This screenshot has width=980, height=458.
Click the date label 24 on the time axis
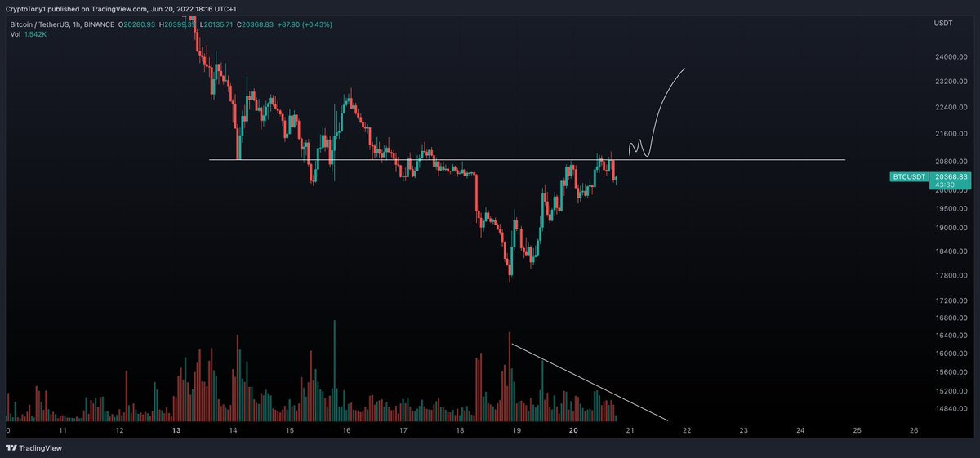(800, 430)
